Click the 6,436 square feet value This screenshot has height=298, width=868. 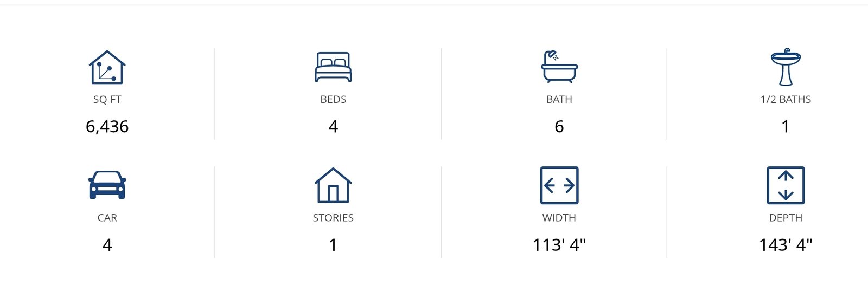[107, 127]
